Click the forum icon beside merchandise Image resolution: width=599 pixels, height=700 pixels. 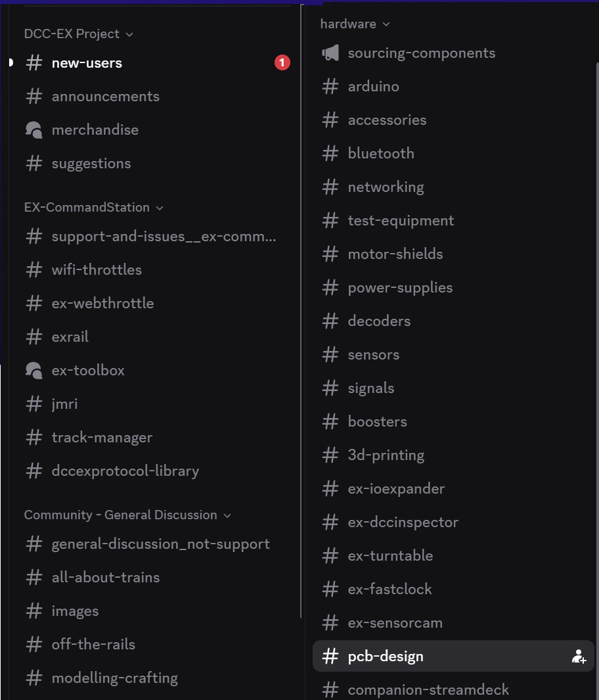pyautogui.click(x=33, y=129)
